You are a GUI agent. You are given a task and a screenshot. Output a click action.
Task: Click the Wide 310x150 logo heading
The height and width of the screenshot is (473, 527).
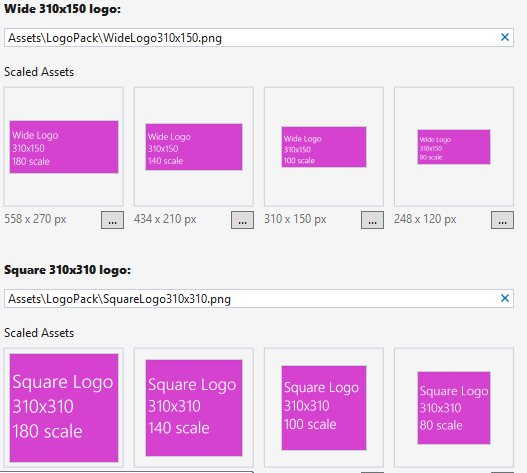pyautogui.click(x=63, y=9)
